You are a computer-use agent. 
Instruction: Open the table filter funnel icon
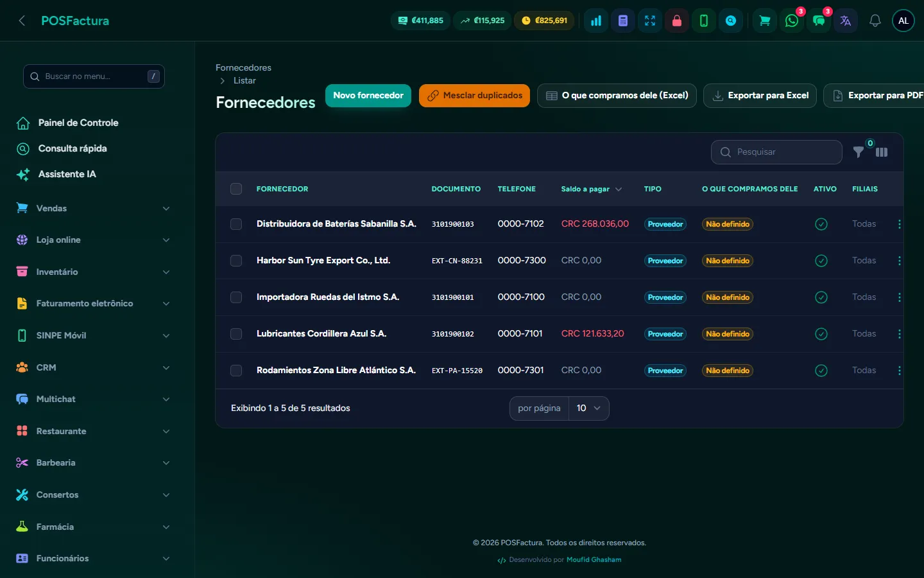coord(859,152)
